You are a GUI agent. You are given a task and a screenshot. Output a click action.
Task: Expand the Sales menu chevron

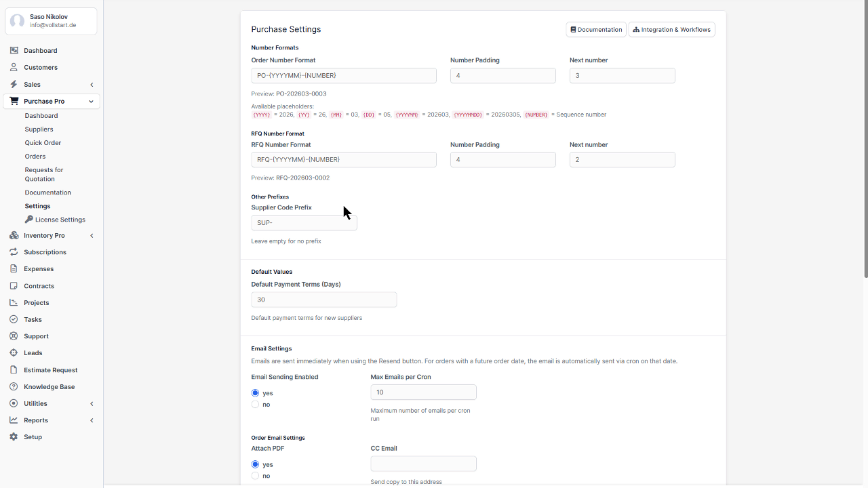(92, 85)
